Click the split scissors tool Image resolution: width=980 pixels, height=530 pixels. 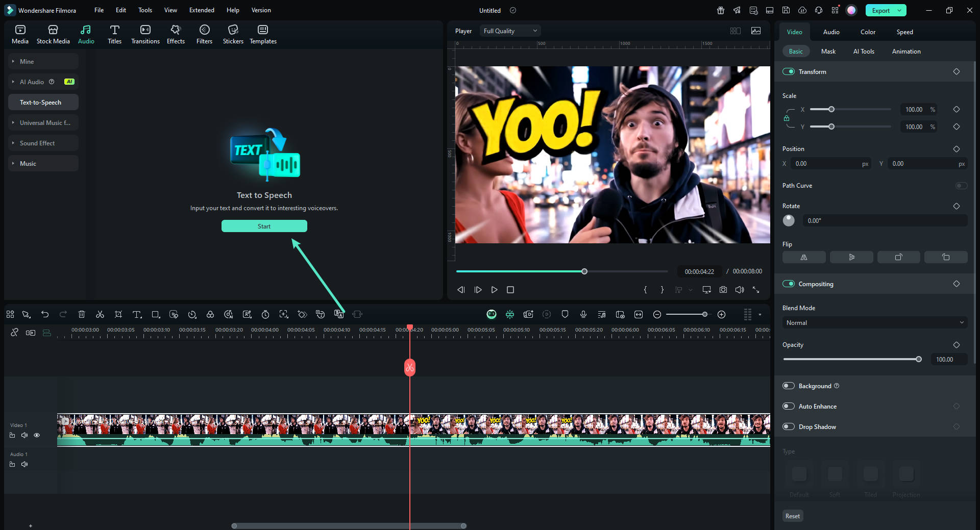(100, 314)
